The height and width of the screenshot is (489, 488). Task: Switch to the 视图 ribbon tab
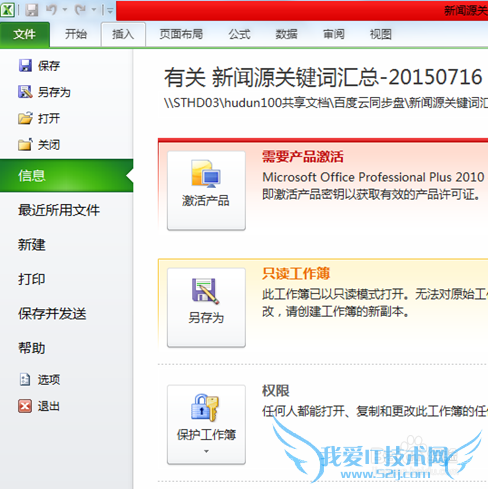click(x=381, y=34)
